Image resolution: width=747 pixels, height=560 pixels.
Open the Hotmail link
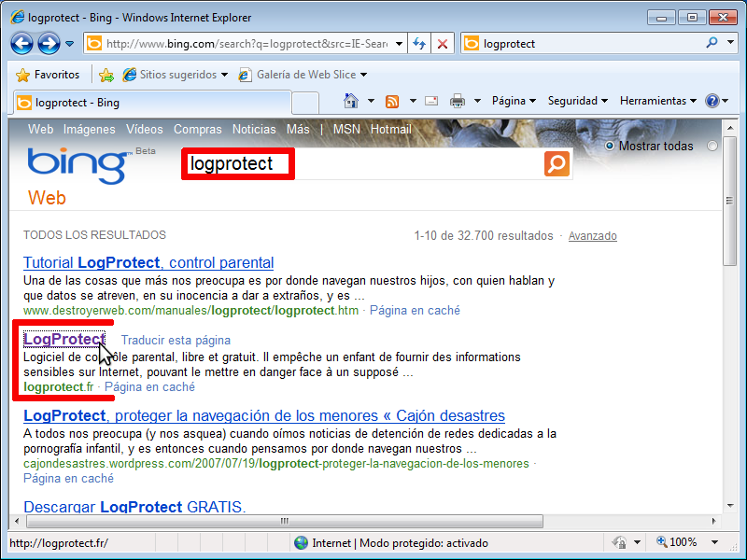(x=390, y=129)
